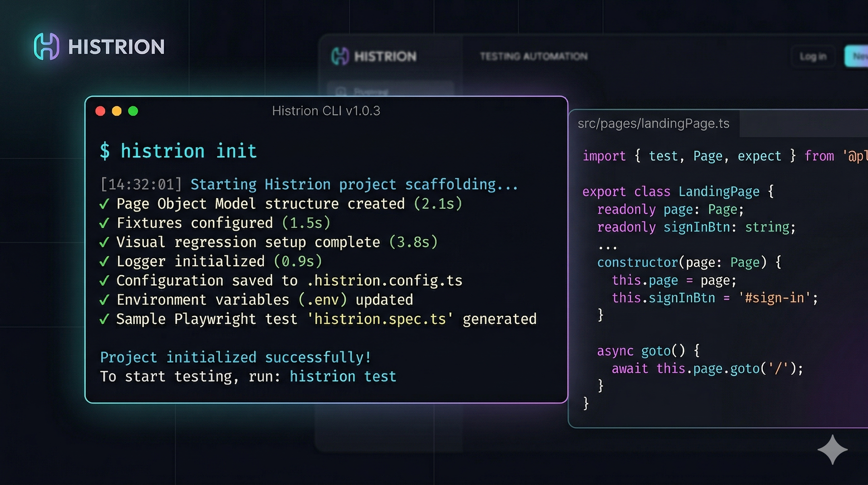Click the checkmark next to 'Visual regression setup complete'

(105, 242)
